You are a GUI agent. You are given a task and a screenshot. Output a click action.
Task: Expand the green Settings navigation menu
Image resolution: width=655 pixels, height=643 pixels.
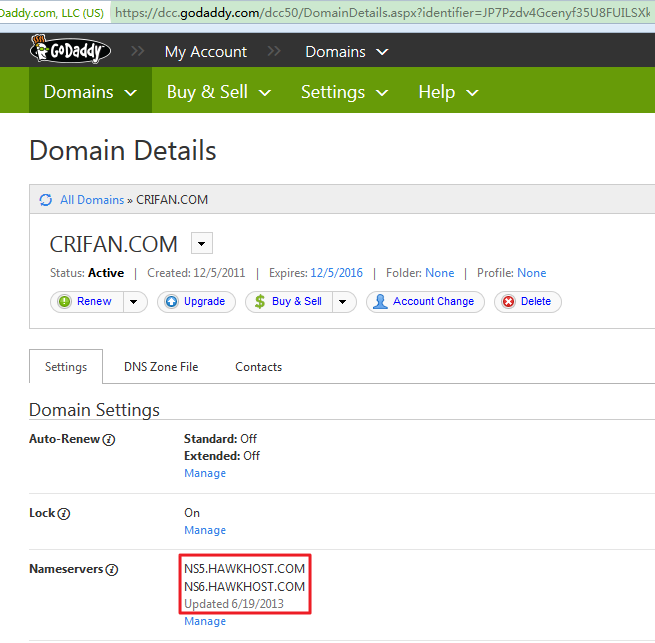pos(345,91)
